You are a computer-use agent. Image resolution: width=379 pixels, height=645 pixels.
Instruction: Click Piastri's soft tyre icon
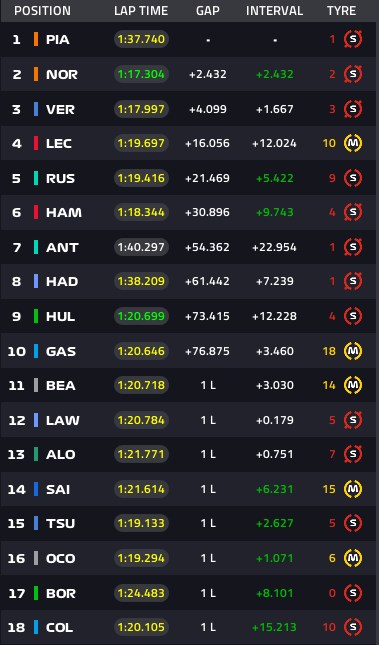click(x=353, y=39)
